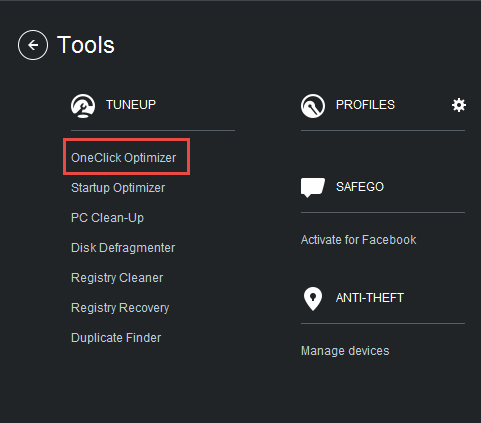481x423 pixels.
Task: Click the TUNEUP section heading
Action: pos(131,105)
